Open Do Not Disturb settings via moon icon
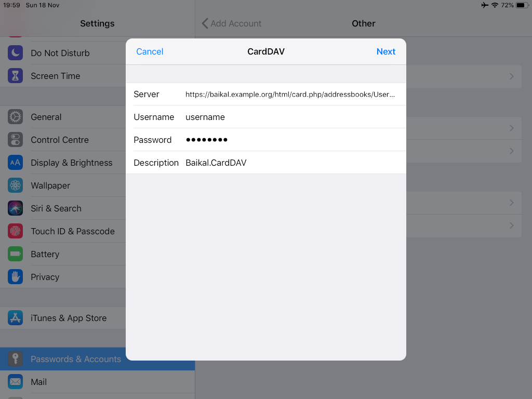Image resolution: width=532 pixels, height=399 pixels. point(15,52)
